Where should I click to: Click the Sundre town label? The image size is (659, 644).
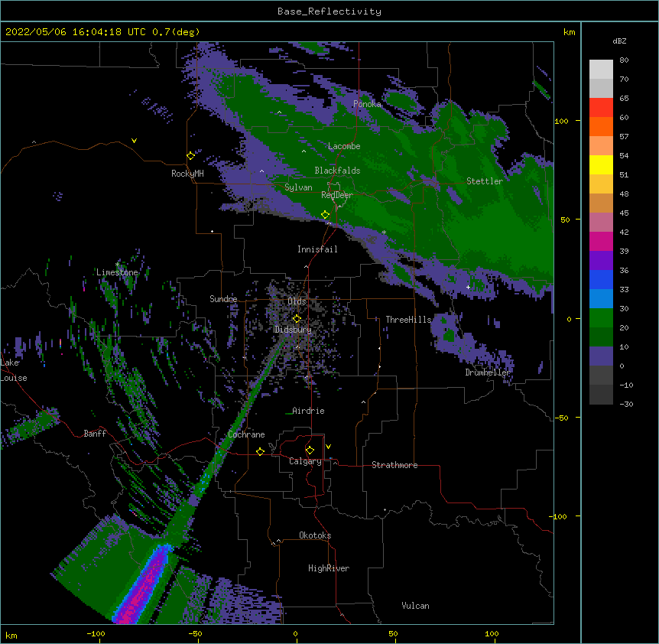tap(223, 299)
